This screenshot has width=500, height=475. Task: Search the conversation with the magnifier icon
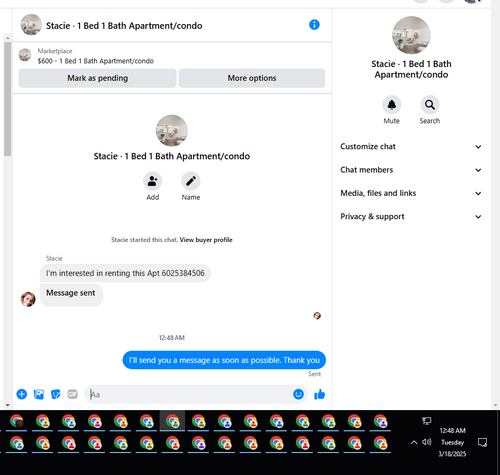point(430,105)
